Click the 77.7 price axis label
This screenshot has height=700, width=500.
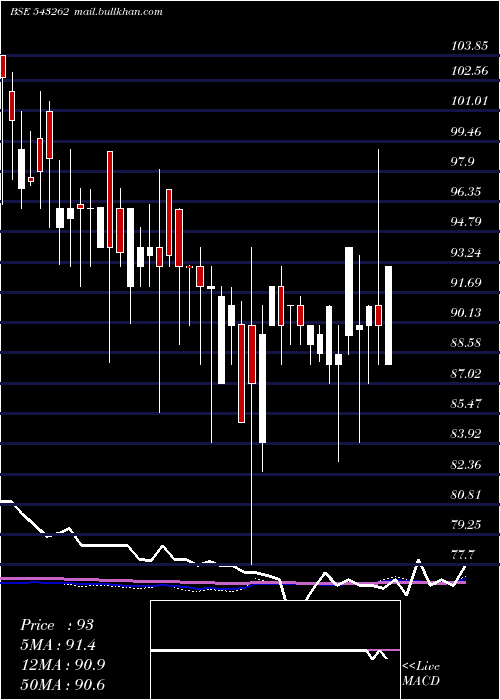[x=469, y=555]
